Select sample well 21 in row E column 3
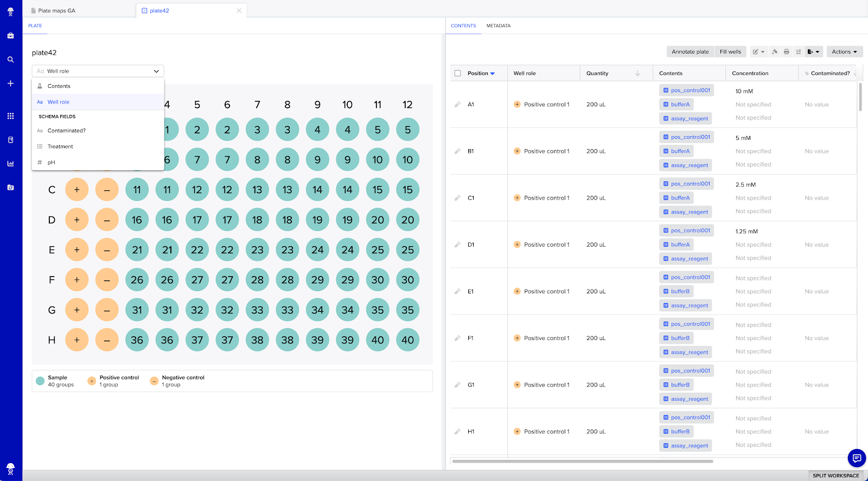This screenshot has width=868, height=481. 137,250
